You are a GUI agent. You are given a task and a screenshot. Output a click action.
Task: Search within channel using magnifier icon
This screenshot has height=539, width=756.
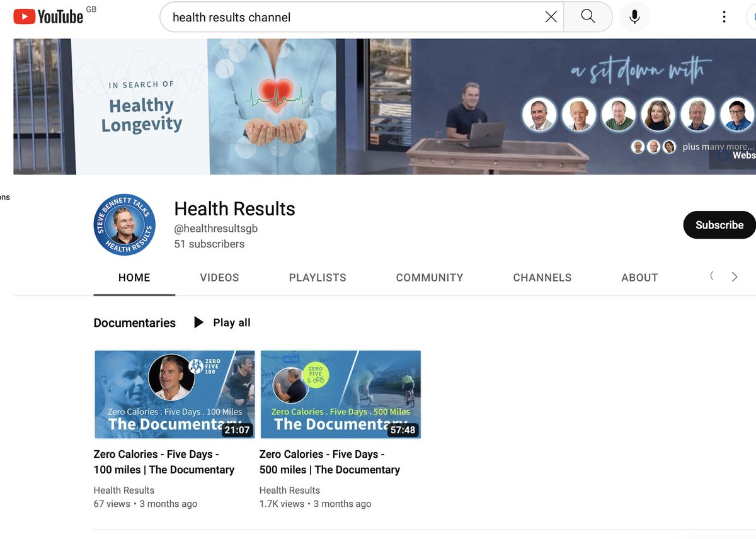(712, 276)
